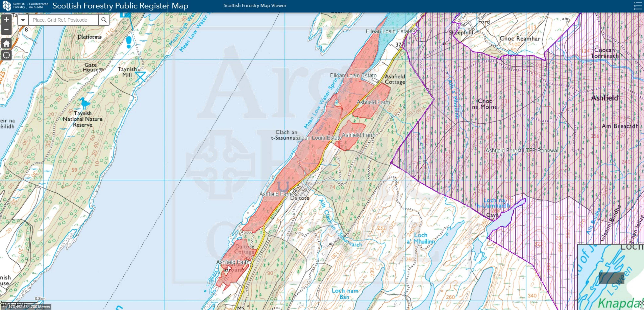Screen dimensions: 644x310
Task: Click 'Taynish National Nature Reserve' map label
Action: 83,119
